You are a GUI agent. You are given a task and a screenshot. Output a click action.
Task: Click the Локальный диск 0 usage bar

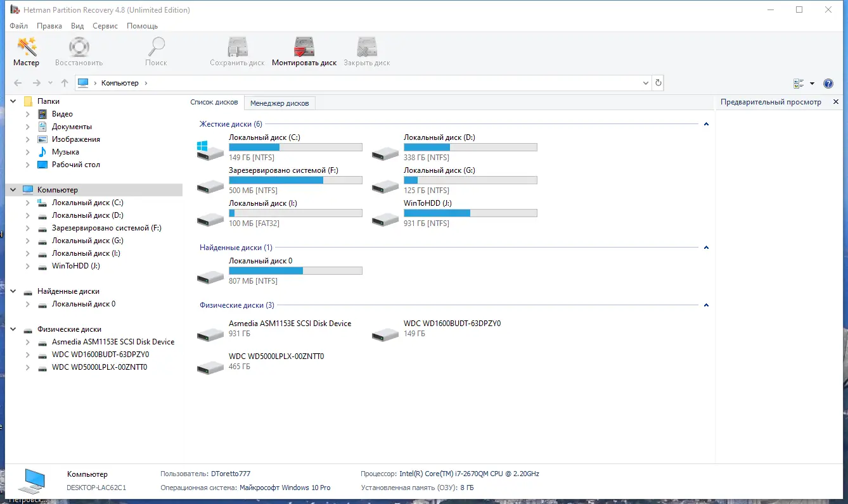[295, 270]
